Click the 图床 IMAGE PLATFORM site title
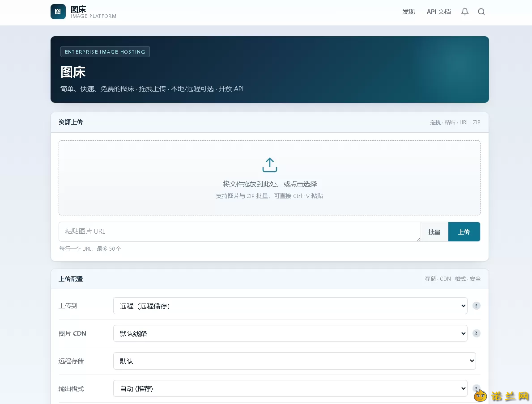This screenshot has width=532, height=404. point(94,12)
